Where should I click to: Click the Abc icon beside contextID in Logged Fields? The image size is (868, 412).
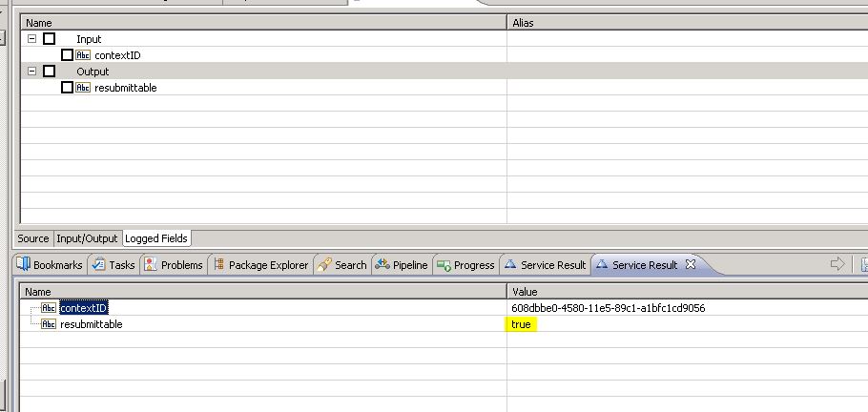pos(83,54)
